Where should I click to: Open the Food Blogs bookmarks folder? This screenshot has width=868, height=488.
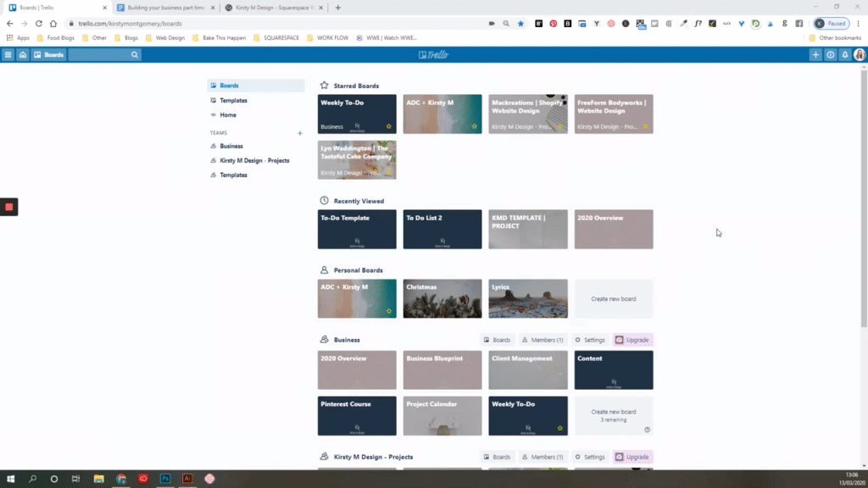(x=59, y=37)
